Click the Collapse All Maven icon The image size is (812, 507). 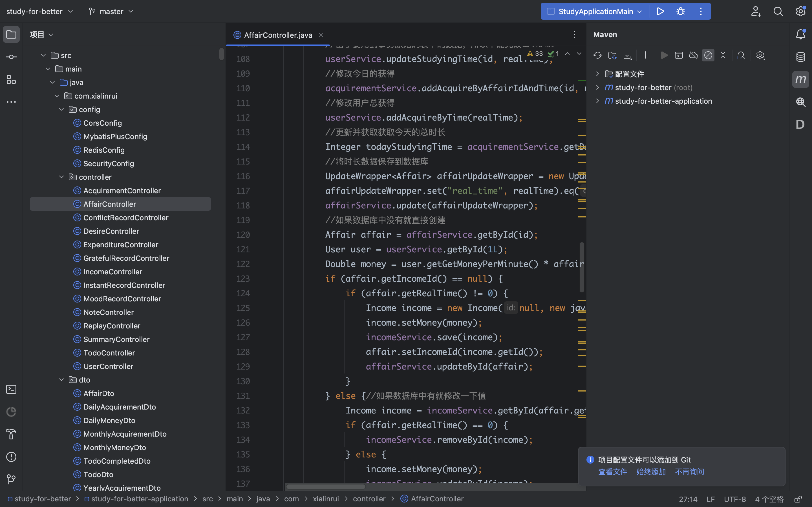click(723, 55)
